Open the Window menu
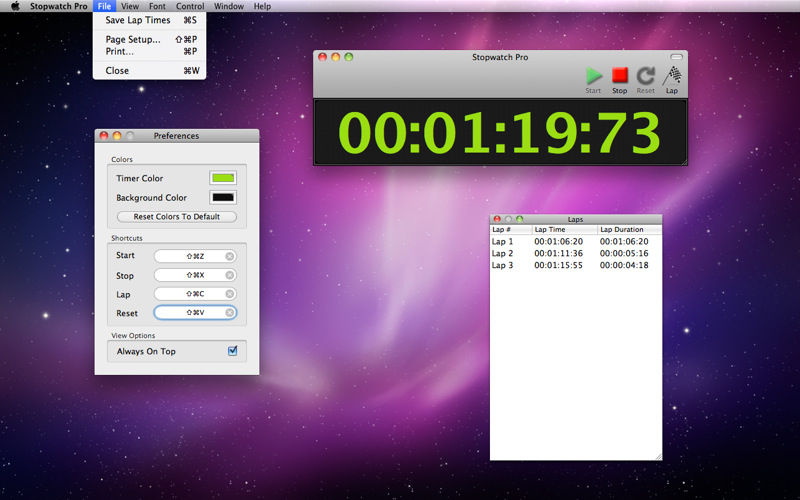The image size is (800, 500). pos(229,6)
